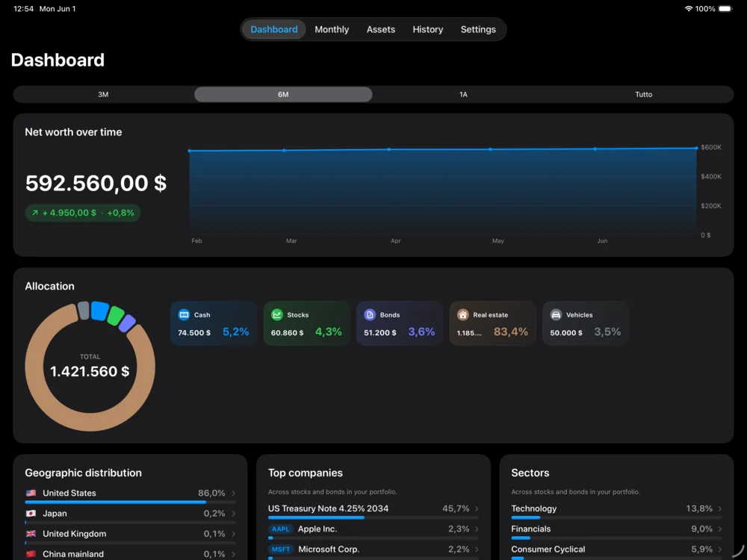Image resolution: width=747 pixels, height=560 pixels.
Task: Click the US Treasury Note progress bar
Action: point(373,517)
